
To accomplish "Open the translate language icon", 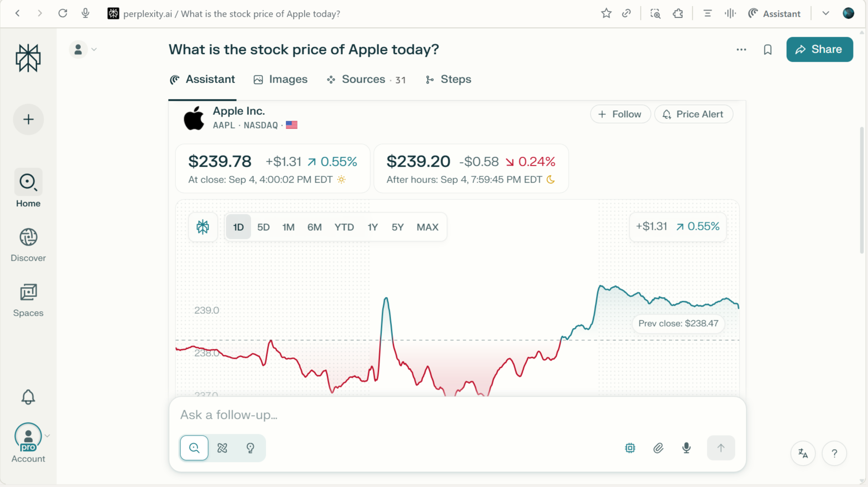I will pyautogui.click(x=803, y=453).
